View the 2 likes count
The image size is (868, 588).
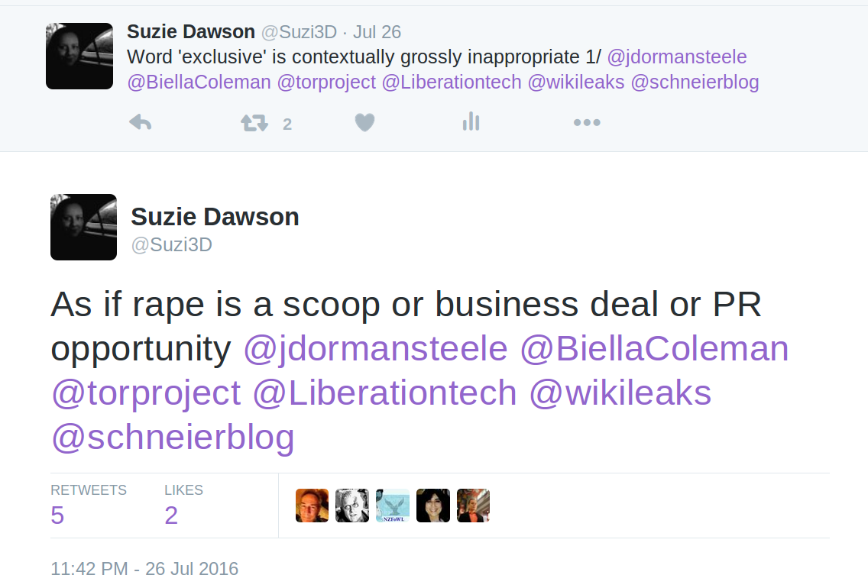171,515
